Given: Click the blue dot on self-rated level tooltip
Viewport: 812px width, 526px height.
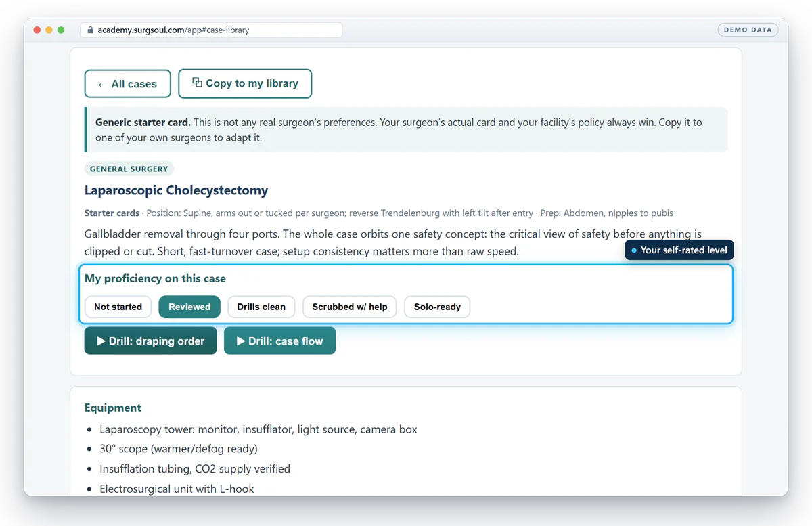Looking at the screenshot, I should coord(634,250).
